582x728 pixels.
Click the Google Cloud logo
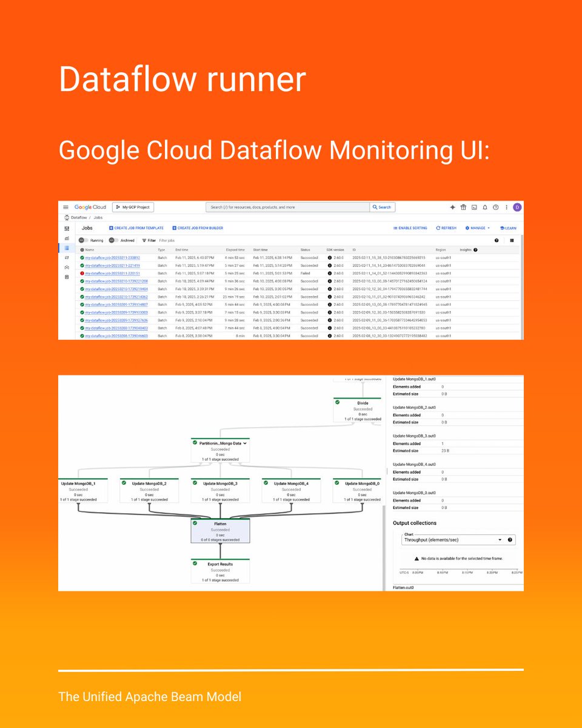tap(91, 207)
